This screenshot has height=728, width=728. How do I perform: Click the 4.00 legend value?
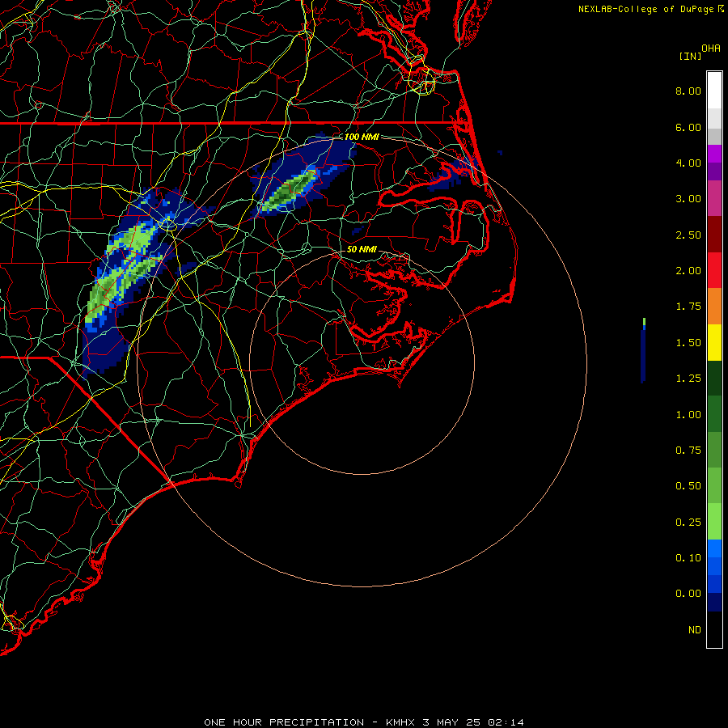(688, 163)
